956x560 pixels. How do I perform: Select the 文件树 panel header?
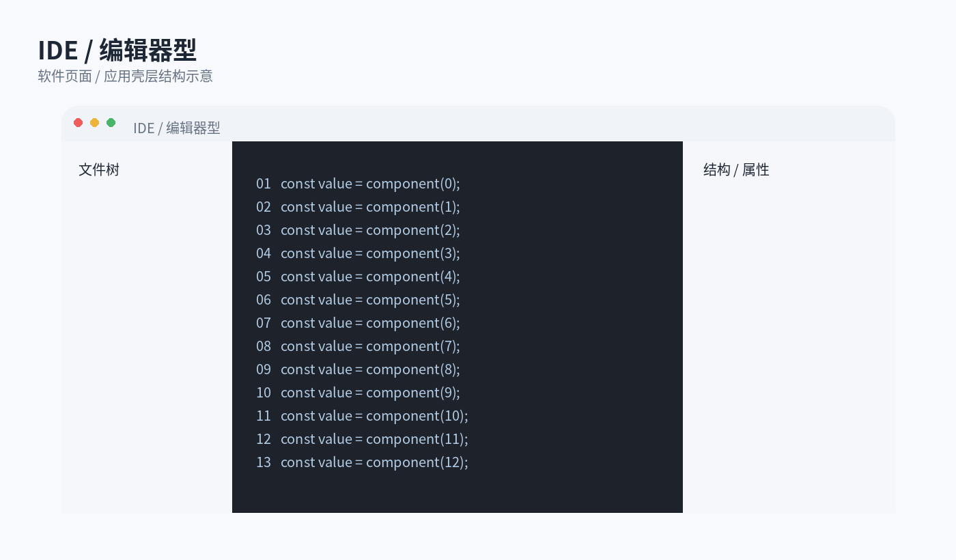(99, 169)
